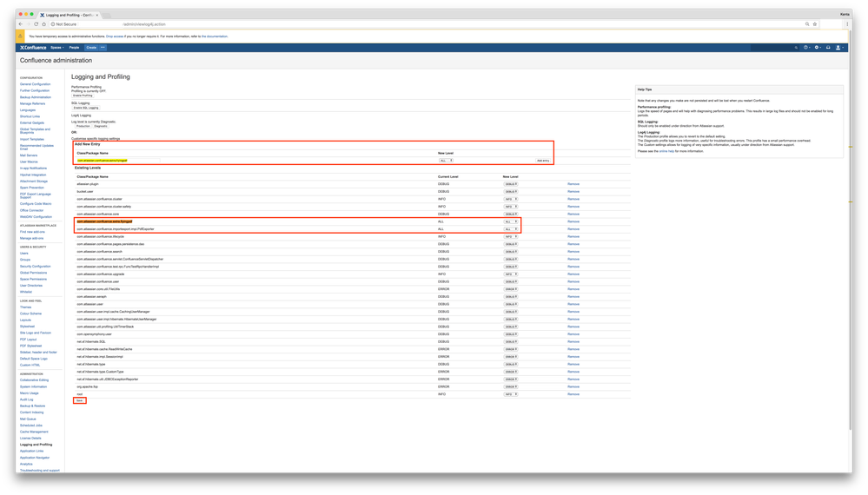The width and height of the screenshot is (868, 495).
Task: Open Manage add-ons in sidebar
Action: point(31,238)
